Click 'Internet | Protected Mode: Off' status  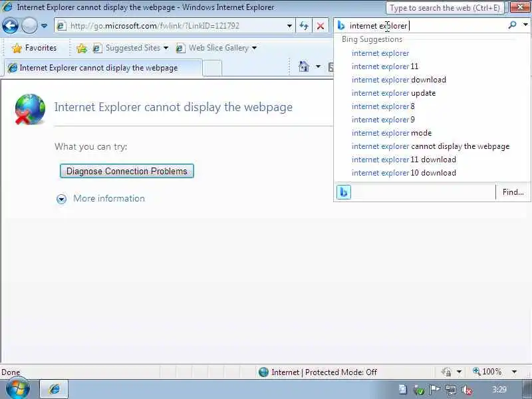point(318,372)
